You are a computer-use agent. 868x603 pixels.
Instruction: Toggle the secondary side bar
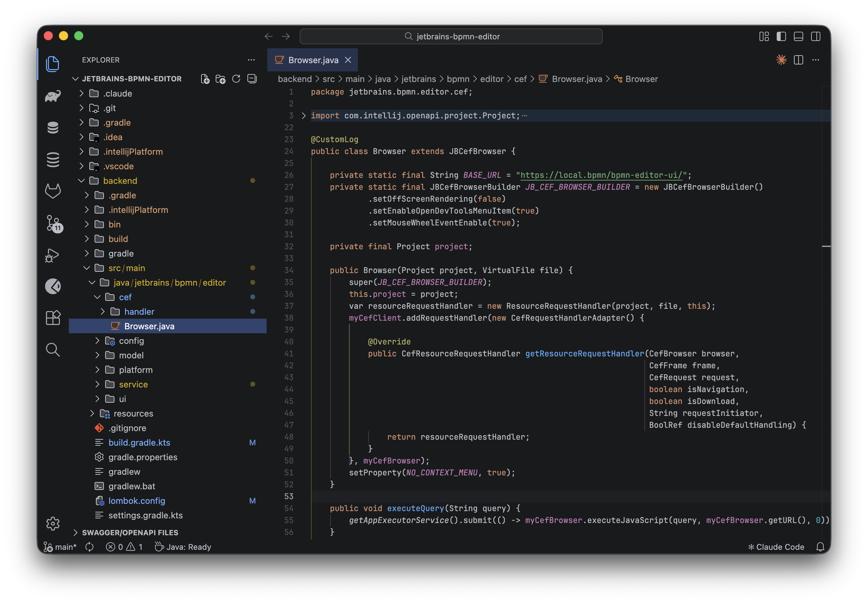point(815,36)
